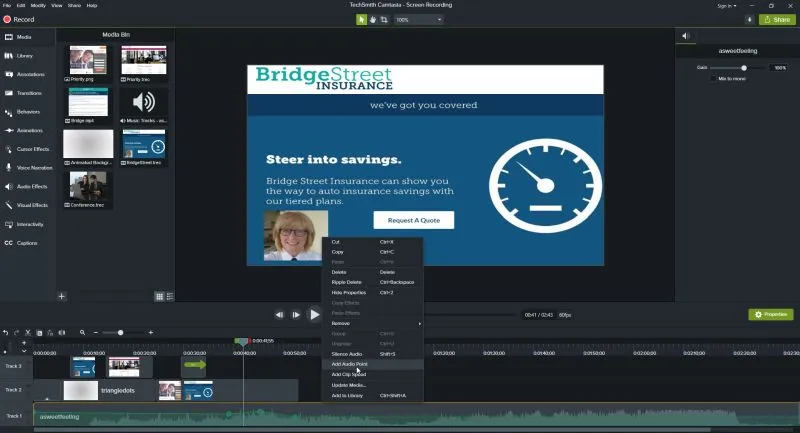Viewport: 800px width, 433px height.
Task: Open the Animations tab
Action: pyautogui.click(x=28, y=131)
